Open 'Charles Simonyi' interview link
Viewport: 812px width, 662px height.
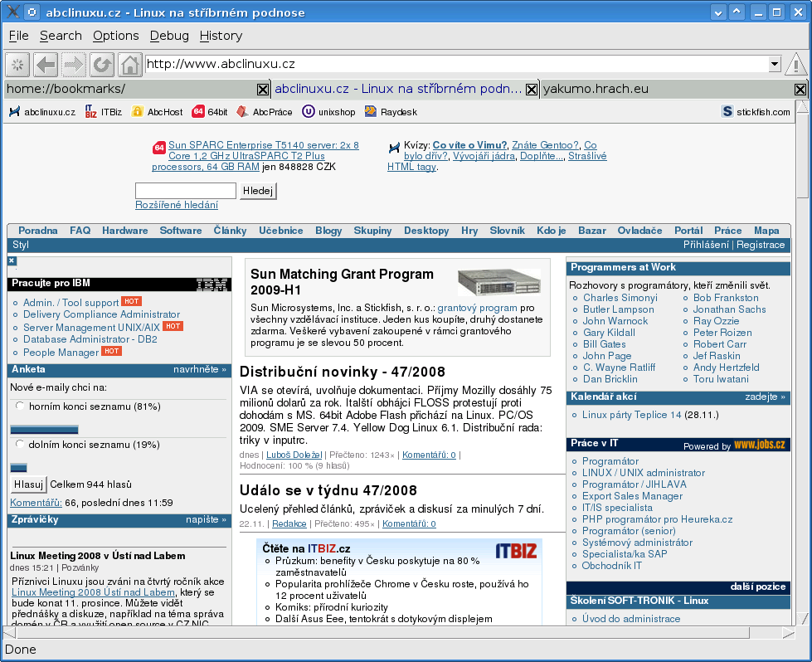(x=620, y=298)
